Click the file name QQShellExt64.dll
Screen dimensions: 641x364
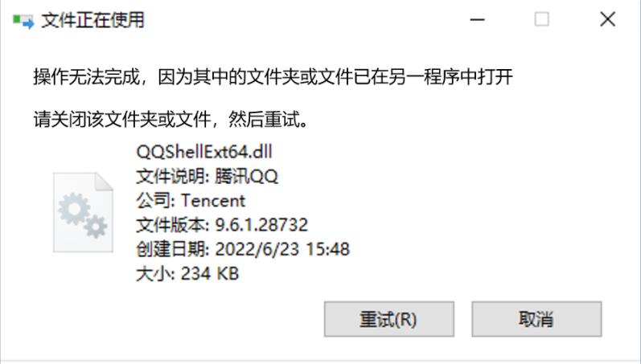(x=204, y=152)
